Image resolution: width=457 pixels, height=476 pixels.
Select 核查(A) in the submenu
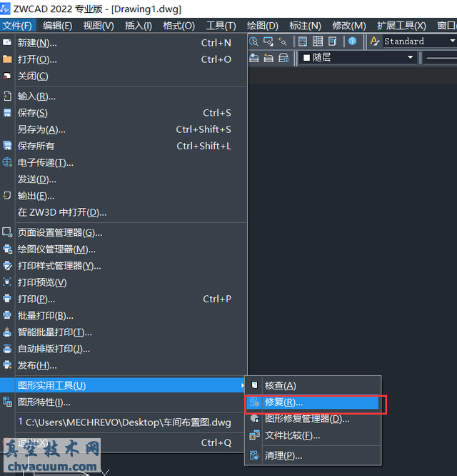[313, 385]
